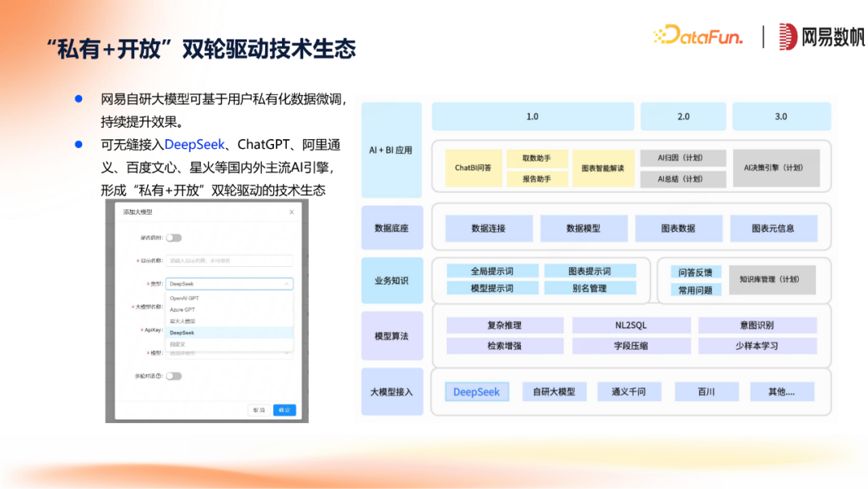Click the 通义千问 box

(x=628, y=392)
